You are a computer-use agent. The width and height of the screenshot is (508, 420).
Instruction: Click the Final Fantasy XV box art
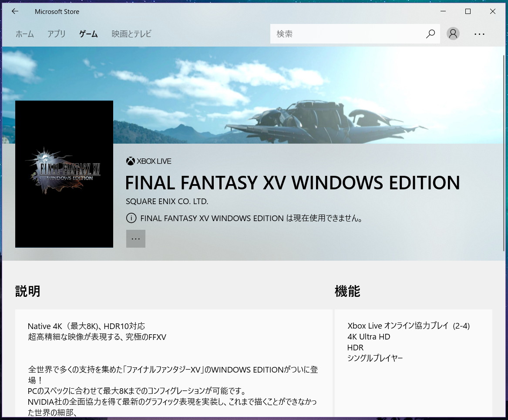pyautogui.click(x=64, y=174)
